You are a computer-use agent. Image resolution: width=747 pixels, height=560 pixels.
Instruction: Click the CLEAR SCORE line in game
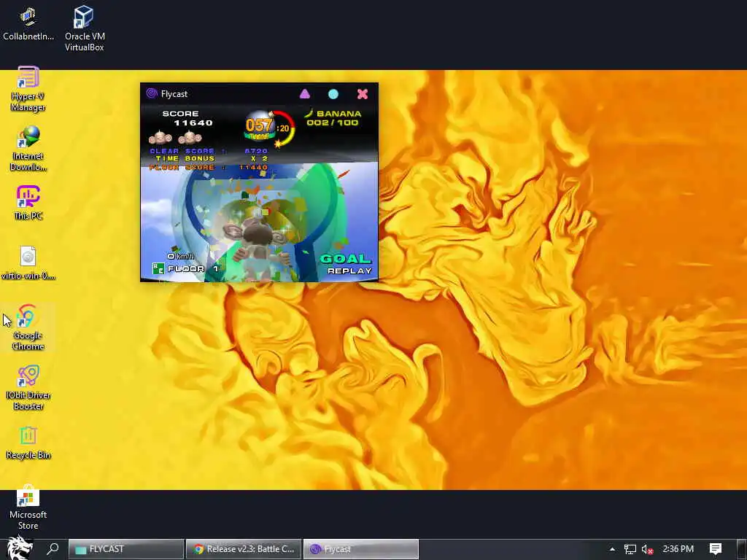pyautogui.click(x=208, y=151)
